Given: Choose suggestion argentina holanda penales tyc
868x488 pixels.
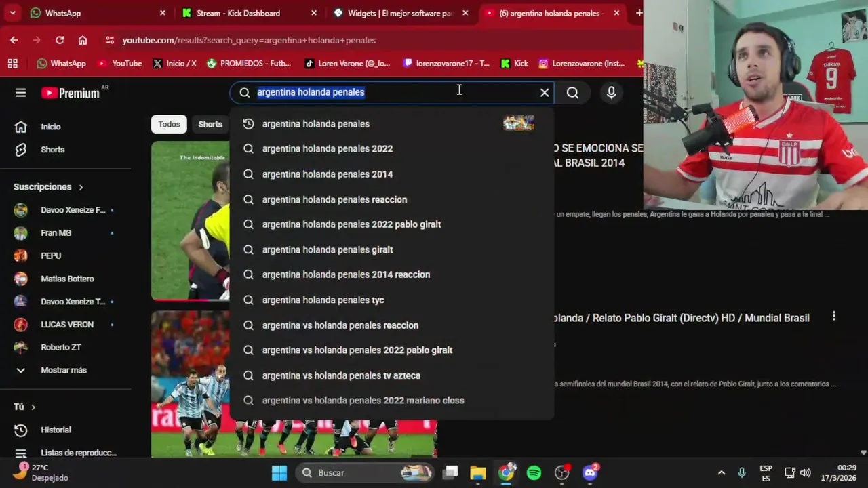Looking at the screenshot, I should tap(391, 300).
